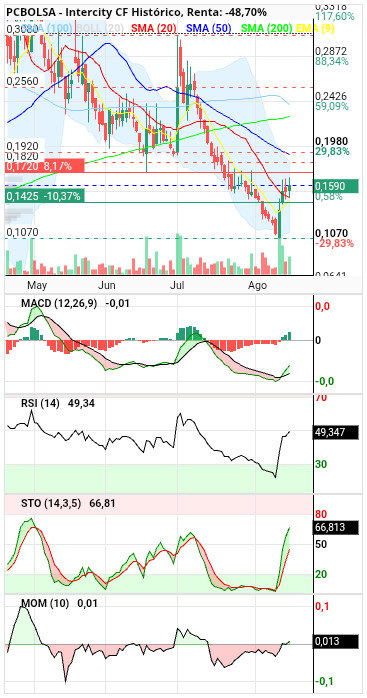Select the red 0,1 momentum axis label
The width and height of the screenshot is (367, 698).
click(x=322, y=606)
